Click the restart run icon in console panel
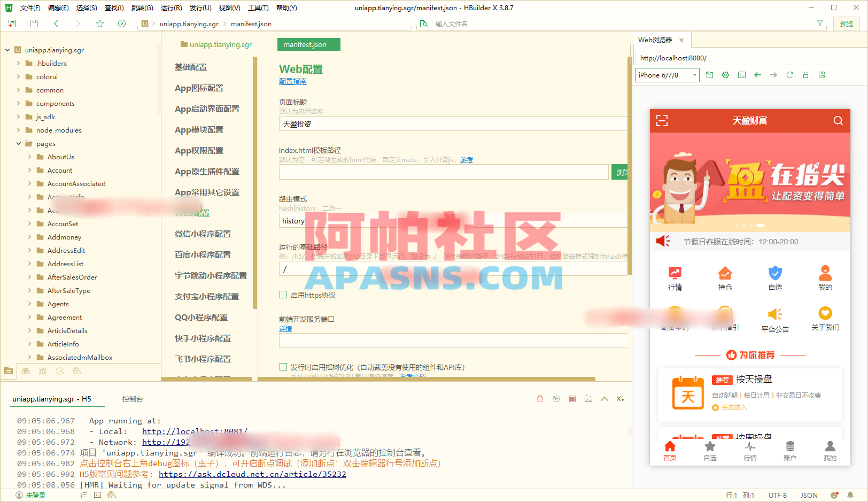This screenshot has height=502, width=868. click(x=556, y=398)
